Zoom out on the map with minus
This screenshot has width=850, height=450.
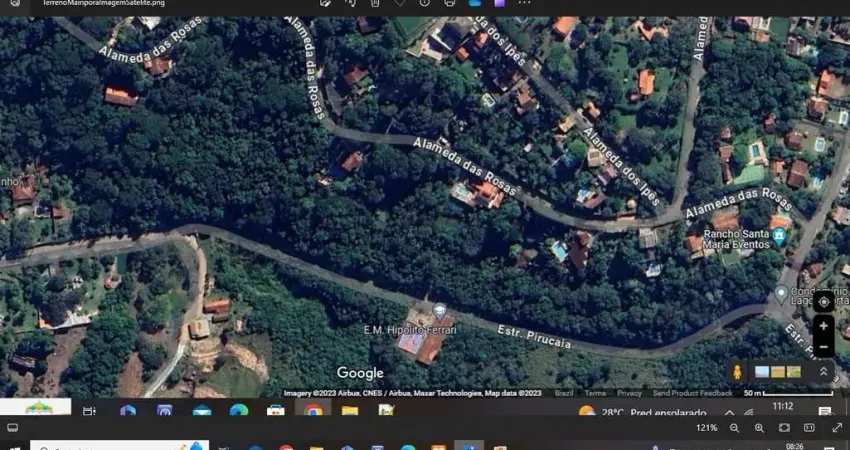pos(823,346)
